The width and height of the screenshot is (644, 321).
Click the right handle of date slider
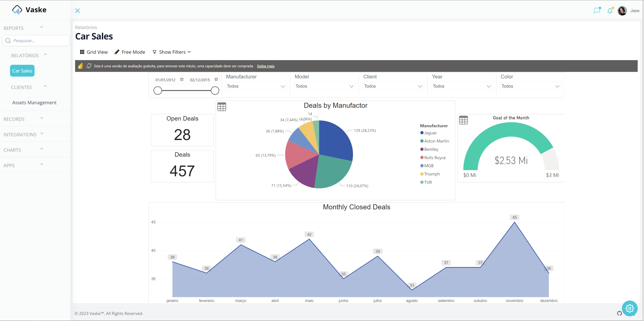click(215, 91)
